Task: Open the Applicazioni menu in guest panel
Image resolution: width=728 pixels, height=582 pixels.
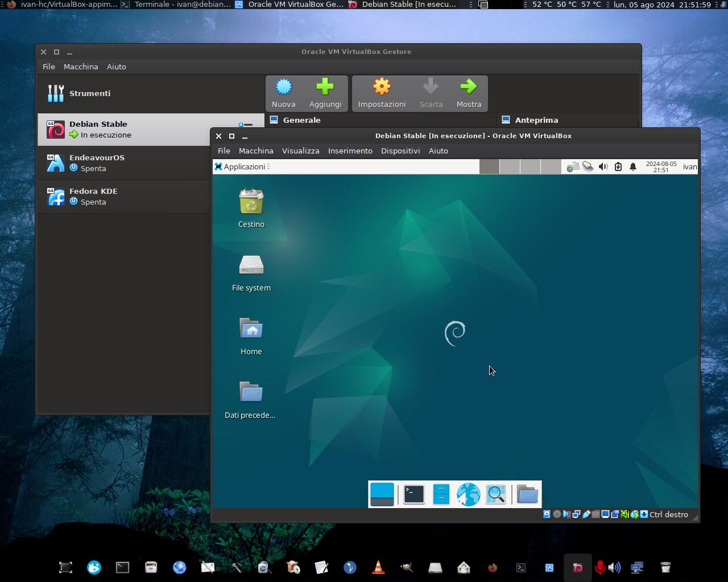Action: tap(239, 167)
